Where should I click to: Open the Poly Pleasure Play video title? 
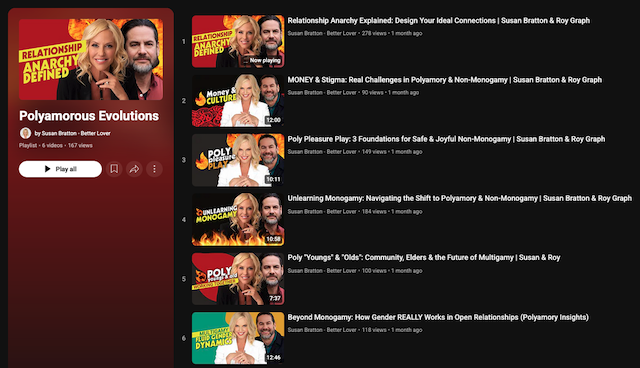[x=446, y=139]
